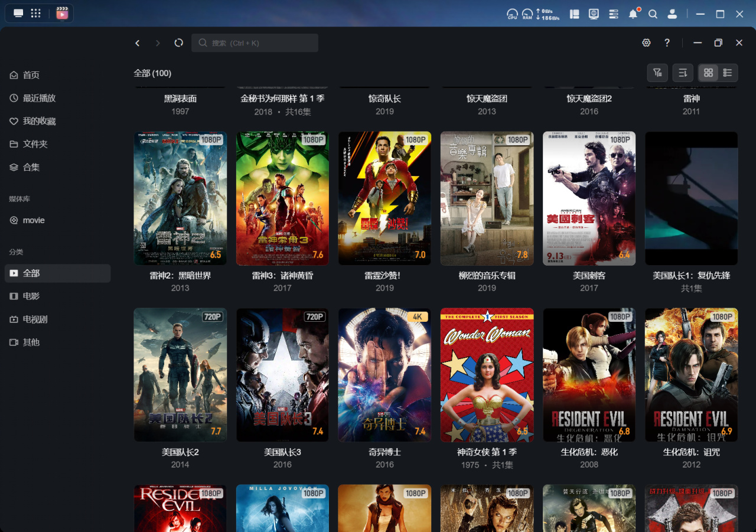Viewport: 756px width, 532px height.
Task: Click the title 神奇女侠 第 1 季
Action: coord(487,452)
